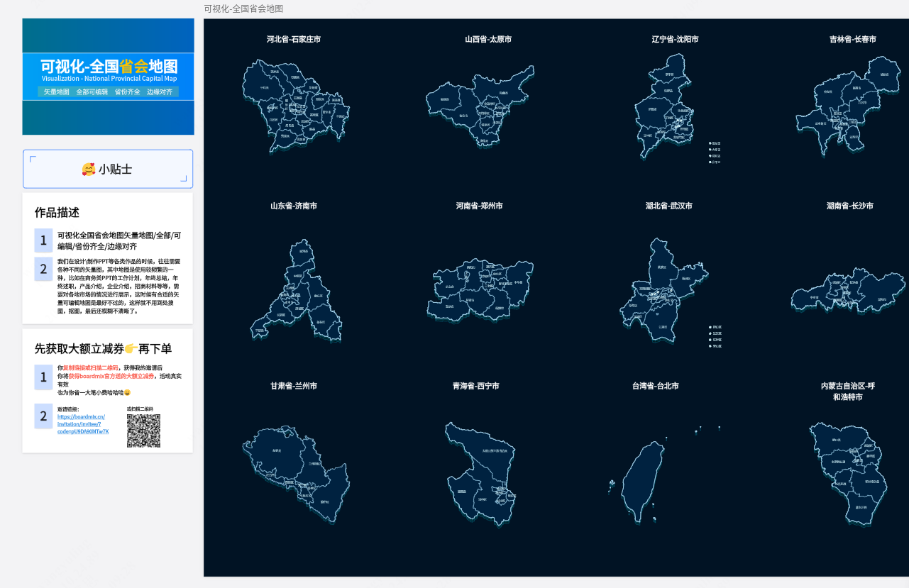This screenshot has height=588, width=909.
Task: Click the 内蒙古自治区-呼和浩特市 title text
Action: coord(848,391)
